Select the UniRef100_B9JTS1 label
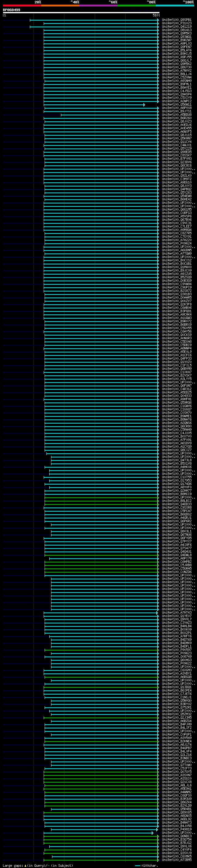Viewport: 197px width, 868px height. pos(176,111)
